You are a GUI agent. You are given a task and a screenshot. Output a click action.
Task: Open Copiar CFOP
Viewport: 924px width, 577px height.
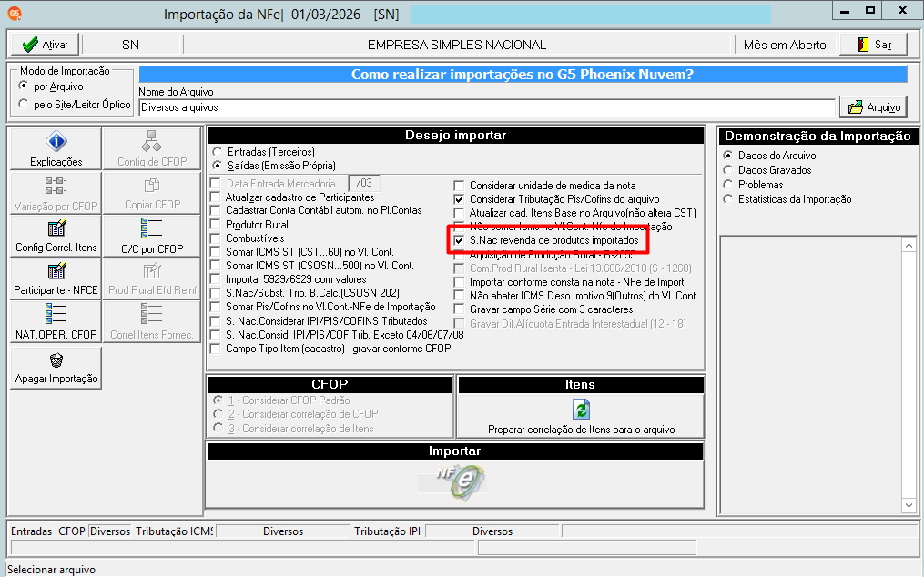click(152, 192)
